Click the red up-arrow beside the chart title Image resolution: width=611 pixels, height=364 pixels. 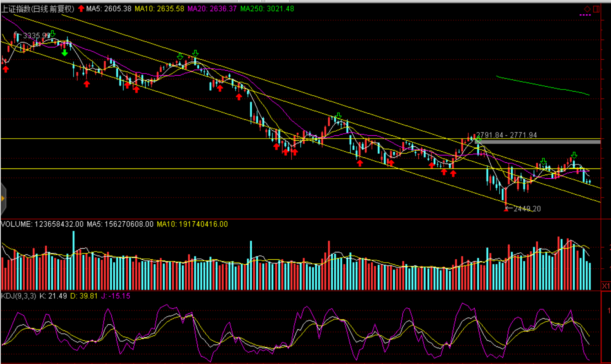[x=81, y=9]
